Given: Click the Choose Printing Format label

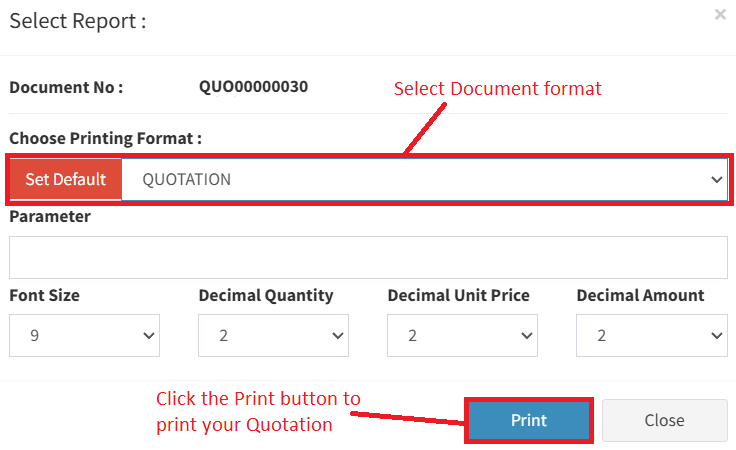Looking at the screenshot, I should (105, 138).
